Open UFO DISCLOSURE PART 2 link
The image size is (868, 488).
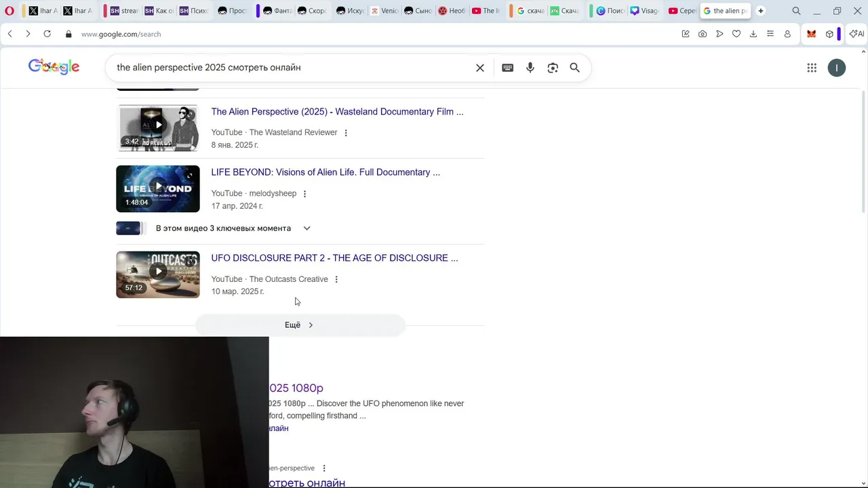[334, 258]
